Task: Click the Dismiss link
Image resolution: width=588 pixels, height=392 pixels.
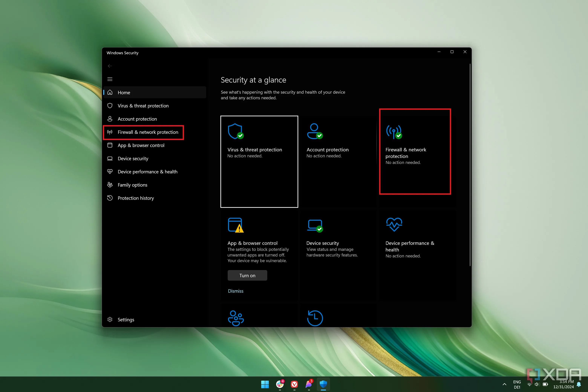Action: point(236,291)
